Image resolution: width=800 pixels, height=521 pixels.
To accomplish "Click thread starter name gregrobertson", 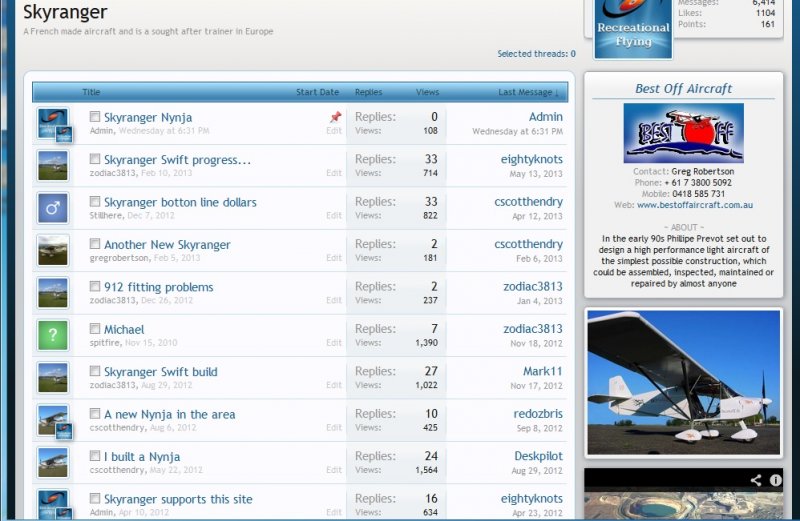I will (119, 258).
